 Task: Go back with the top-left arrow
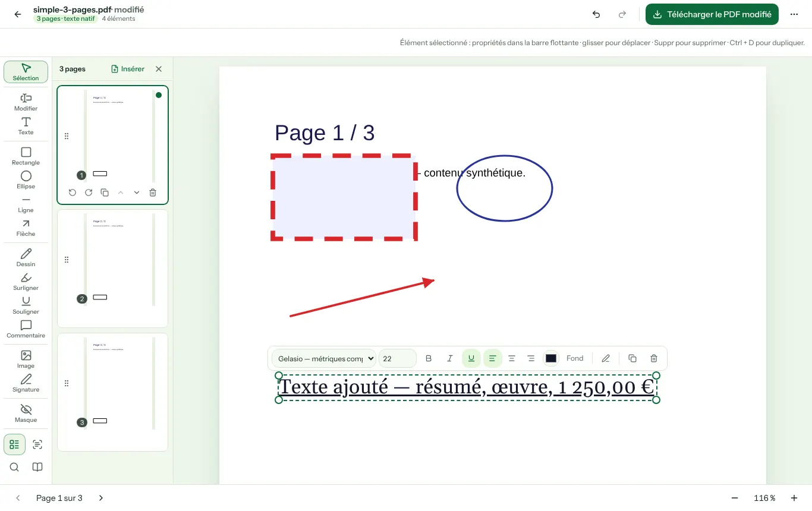18,14
